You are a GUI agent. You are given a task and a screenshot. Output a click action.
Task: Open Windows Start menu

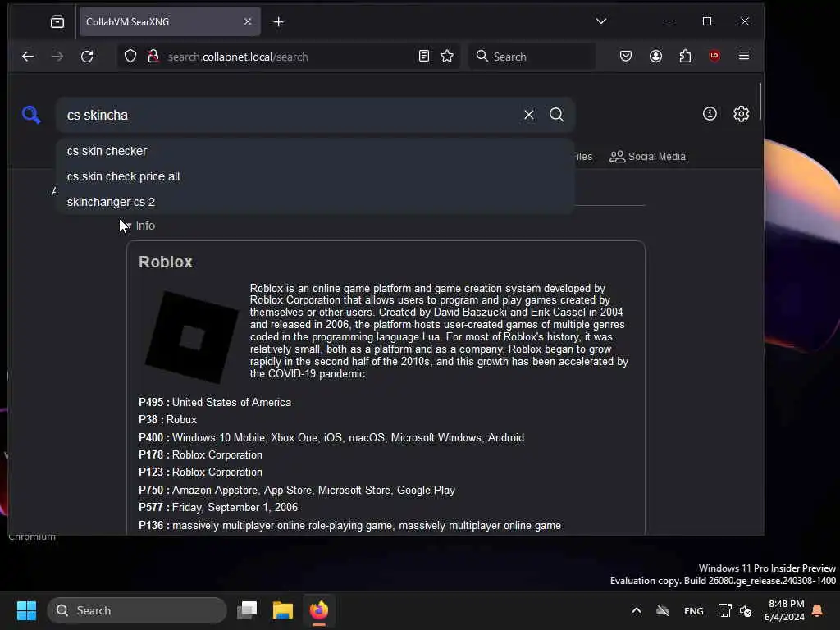point(26,610)
